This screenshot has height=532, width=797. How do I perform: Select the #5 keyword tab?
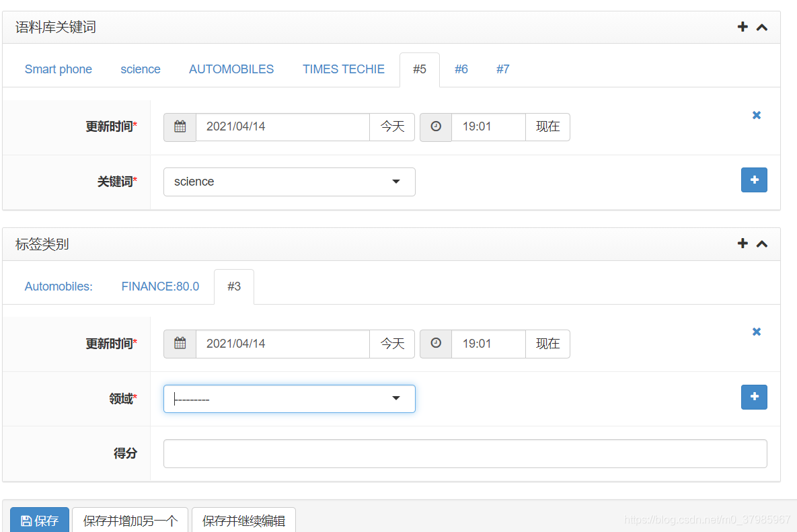tap(419, 70)
